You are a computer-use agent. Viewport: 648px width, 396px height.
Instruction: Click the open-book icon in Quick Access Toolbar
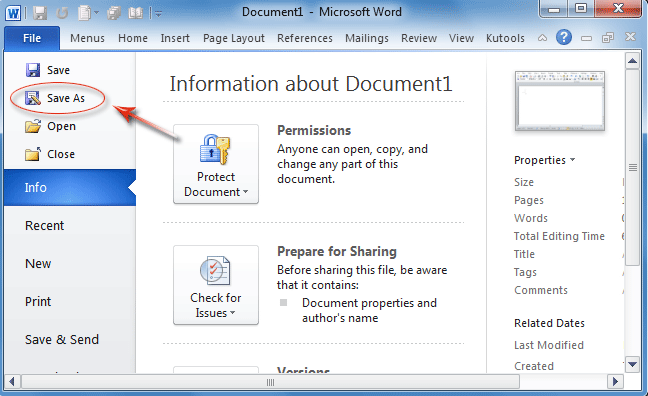tap(136, 13)
